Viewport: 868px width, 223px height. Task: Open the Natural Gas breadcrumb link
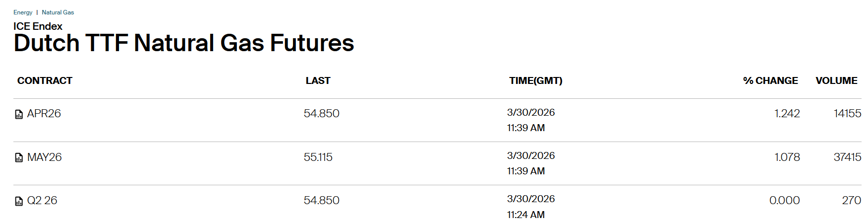click(58, 12)
